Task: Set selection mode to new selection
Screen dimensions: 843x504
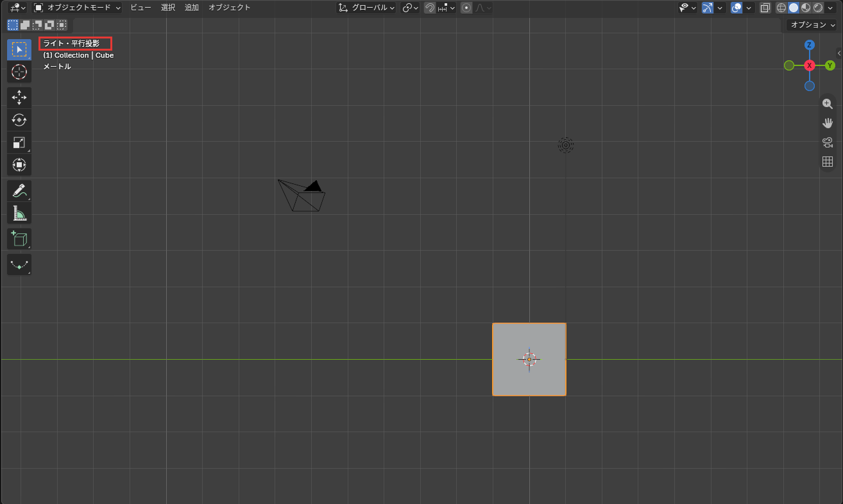Action: point(13,25)
